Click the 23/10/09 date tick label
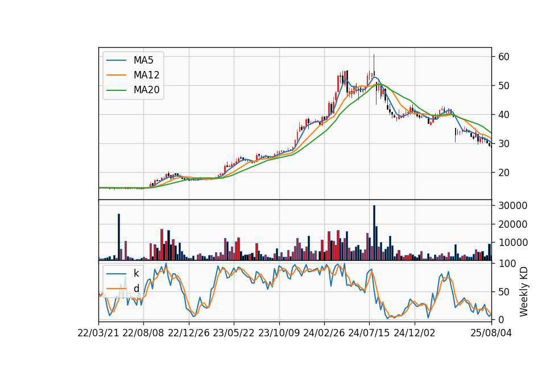 279,333
